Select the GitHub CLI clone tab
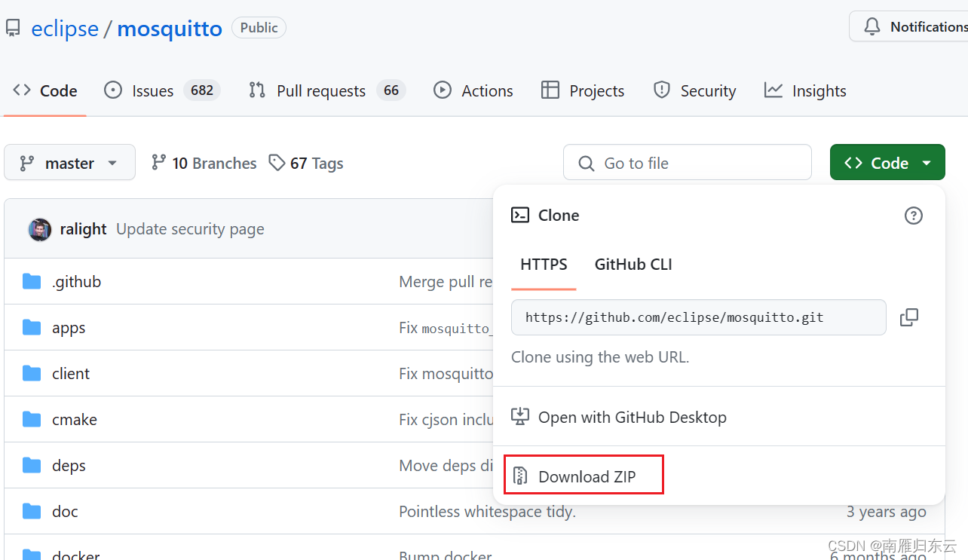The height and width of the screenshot is (560, 968). (633, 265)
